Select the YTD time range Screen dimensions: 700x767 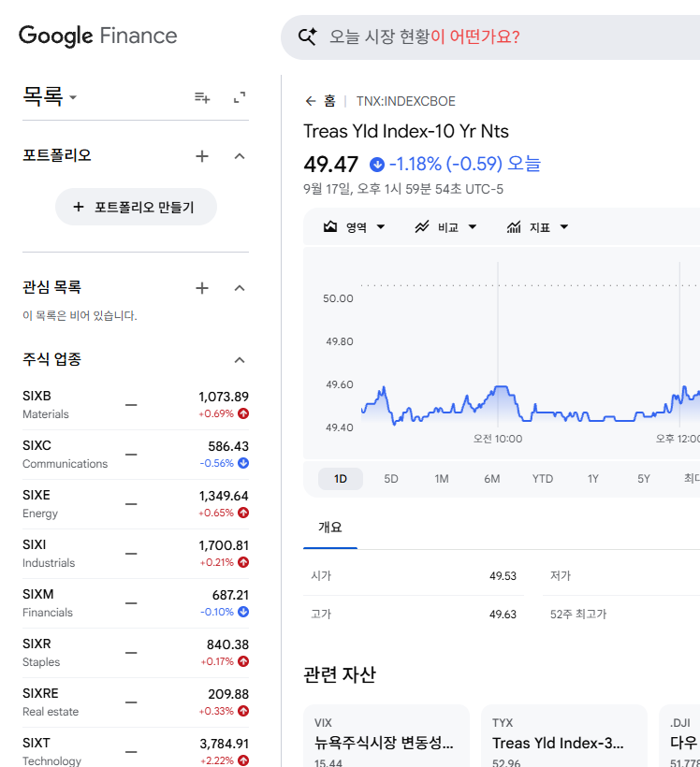tap(543, 479)
